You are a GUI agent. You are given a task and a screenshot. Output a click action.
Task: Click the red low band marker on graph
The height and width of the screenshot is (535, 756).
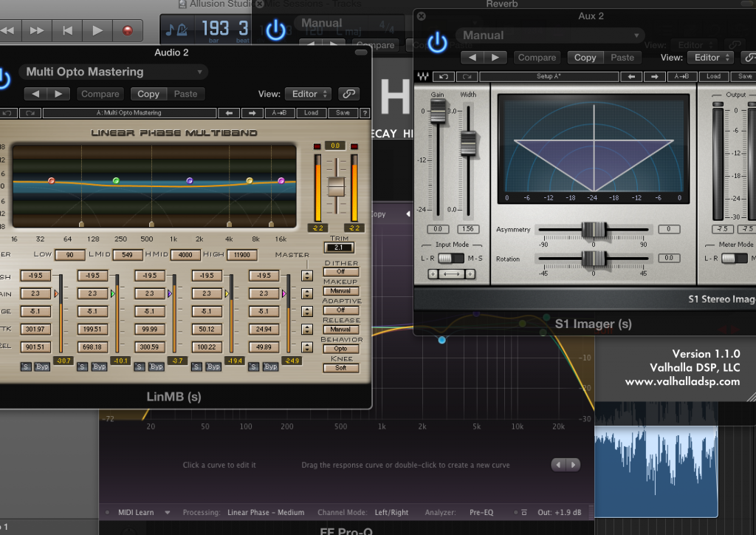[51, 180]
